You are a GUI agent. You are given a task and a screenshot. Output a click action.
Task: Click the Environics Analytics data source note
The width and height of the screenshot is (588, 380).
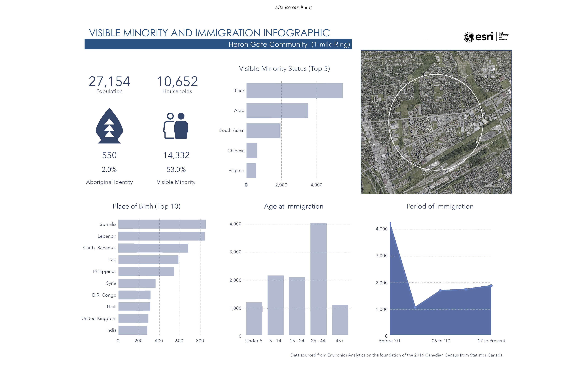pos(397,355)
